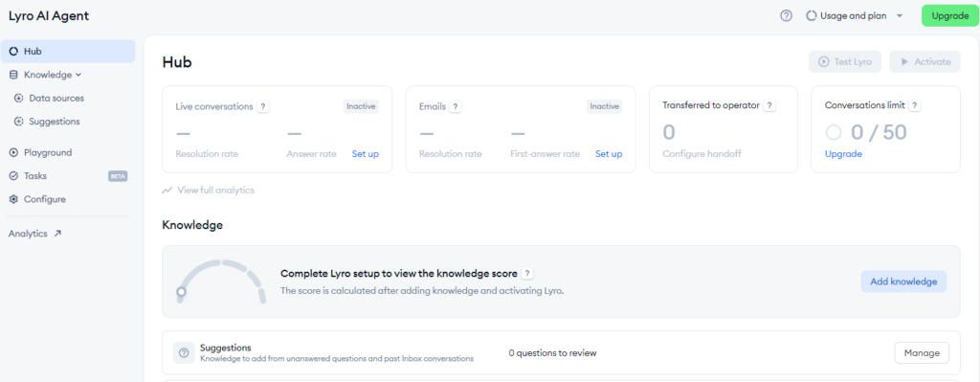Image resolution: width=980 pixels, height=382 pixels.
Task: Click the 0 questions to review text
Action: click(552, 353)
